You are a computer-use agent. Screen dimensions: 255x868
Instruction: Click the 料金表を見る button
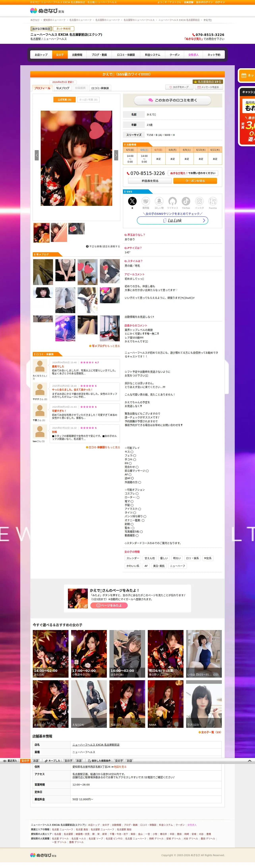coord(150,181)
